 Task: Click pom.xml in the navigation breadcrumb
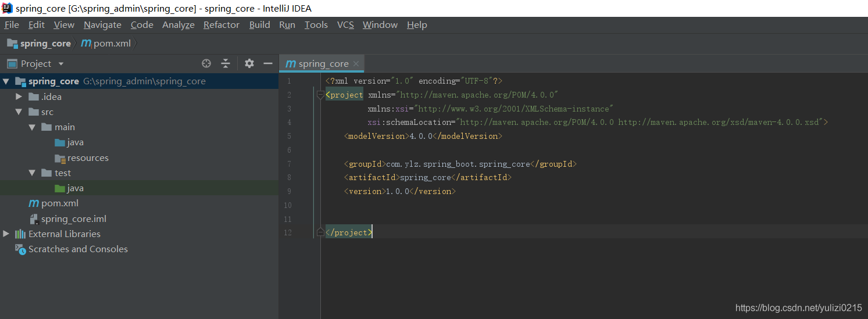[112, 44]
